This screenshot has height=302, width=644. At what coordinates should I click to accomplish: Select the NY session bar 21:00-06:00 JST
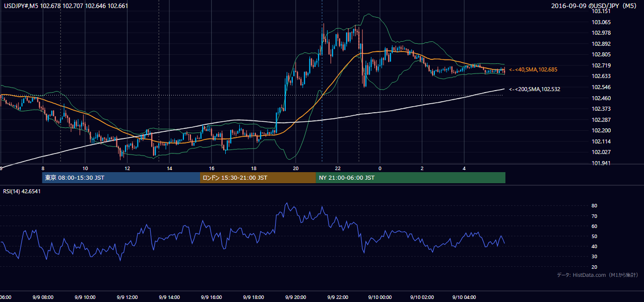(x=411, y=178)
